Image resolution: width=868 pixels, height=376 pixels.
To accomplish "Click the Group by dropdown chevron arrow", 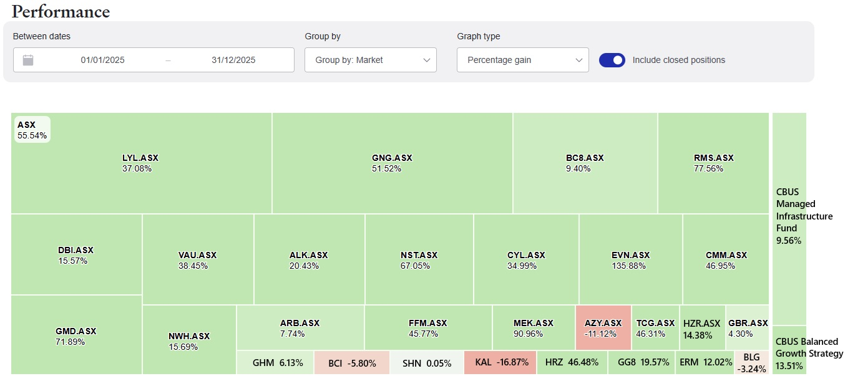I will click(x=427, y=60).
